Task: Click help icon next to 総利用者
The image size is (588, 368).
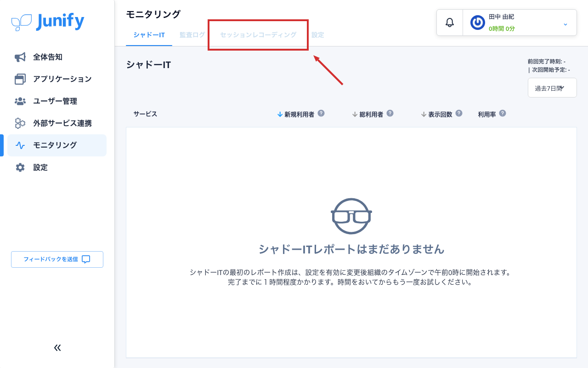Action: click(x=390, y=113)
